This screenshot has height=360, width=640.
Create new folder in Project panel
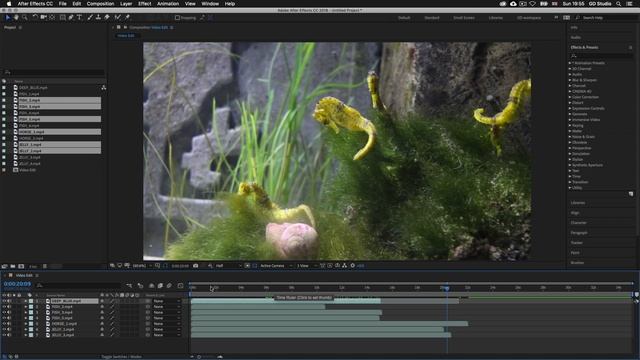click(x=13, y=266)
